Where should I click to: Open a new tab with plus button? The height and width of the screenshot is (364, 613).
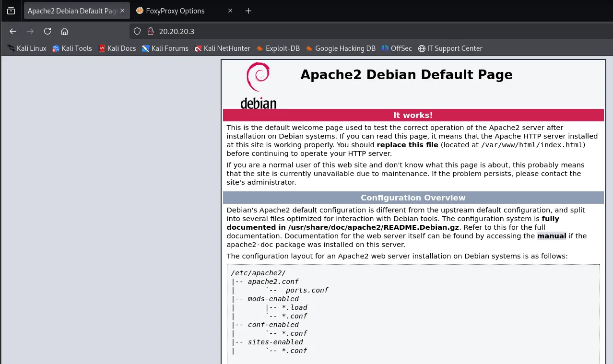click(248, 11)
